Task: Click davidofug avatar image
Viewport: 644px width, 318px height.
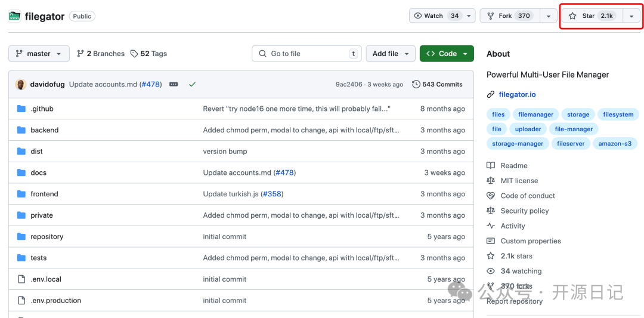Action: [x=20, y=84]
